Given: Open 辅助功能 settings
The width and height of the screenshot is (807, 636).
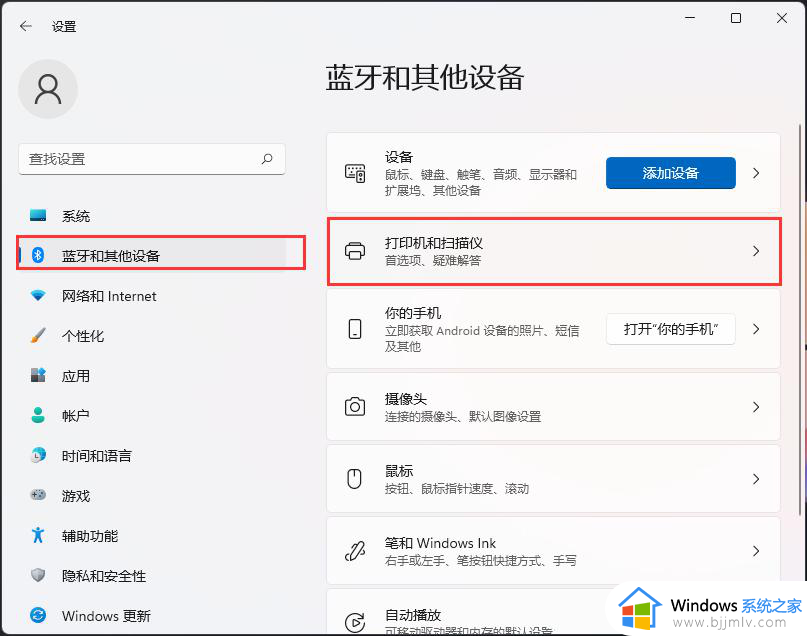Looking at the screenshot, I should (x=152, y=536).
